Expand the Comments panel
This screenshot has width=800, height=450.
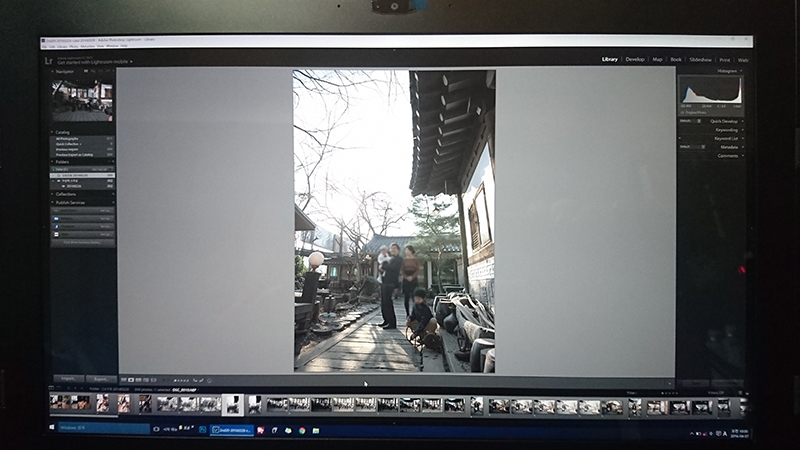click(728, 156)
